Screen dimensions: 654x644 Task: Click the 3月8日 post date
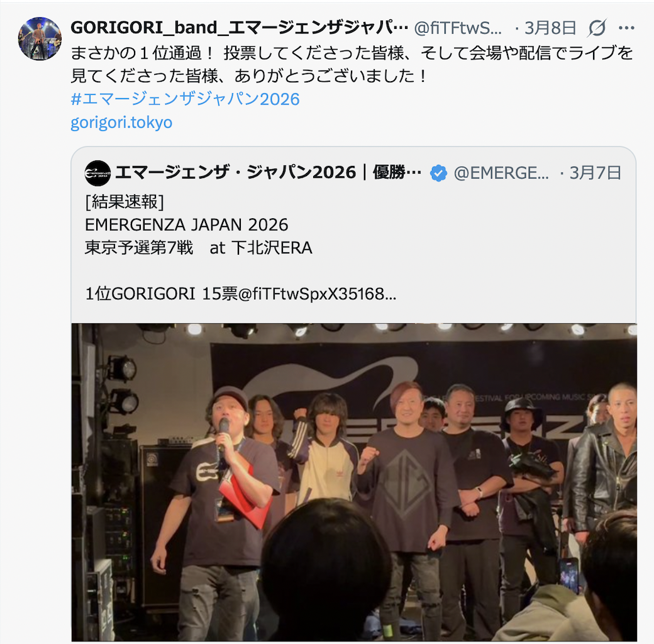pyautogui.click(x=550, y=28)
